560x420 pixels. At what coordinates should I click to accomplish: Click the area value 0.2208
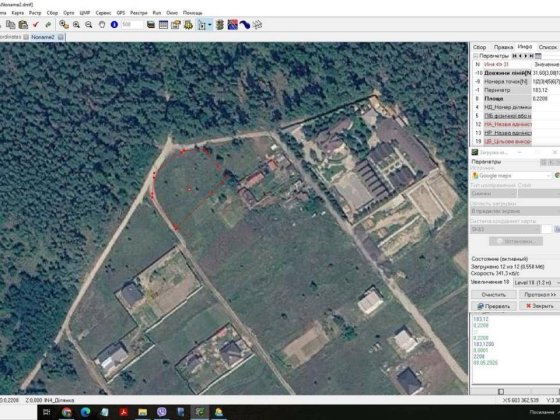(540, 99)
